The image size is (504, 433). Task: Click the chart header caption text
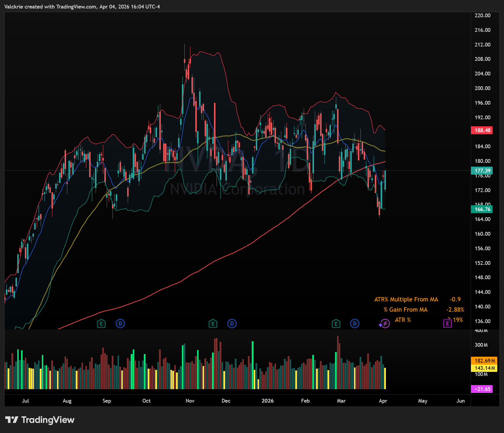82,7
